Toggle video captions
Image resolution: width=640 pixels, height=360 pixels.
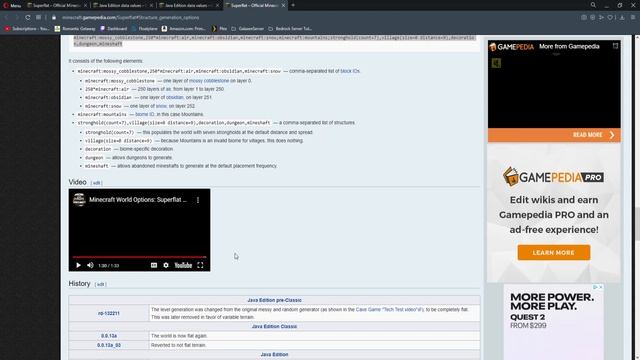[154, 265]
